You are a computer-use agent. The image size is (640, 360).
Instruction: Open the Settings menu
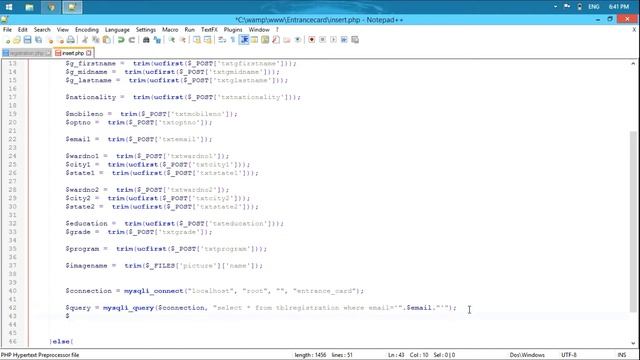(x=146, y=30)
